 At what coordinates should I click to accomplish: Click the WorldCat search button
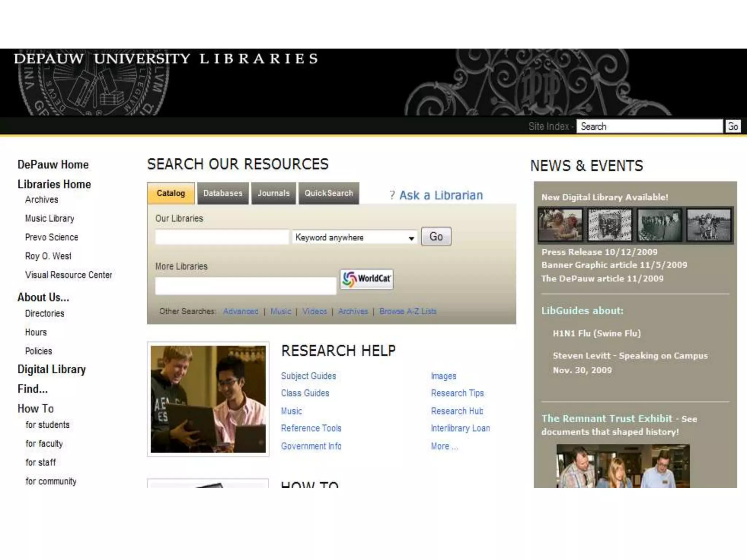tap(367, 279)
